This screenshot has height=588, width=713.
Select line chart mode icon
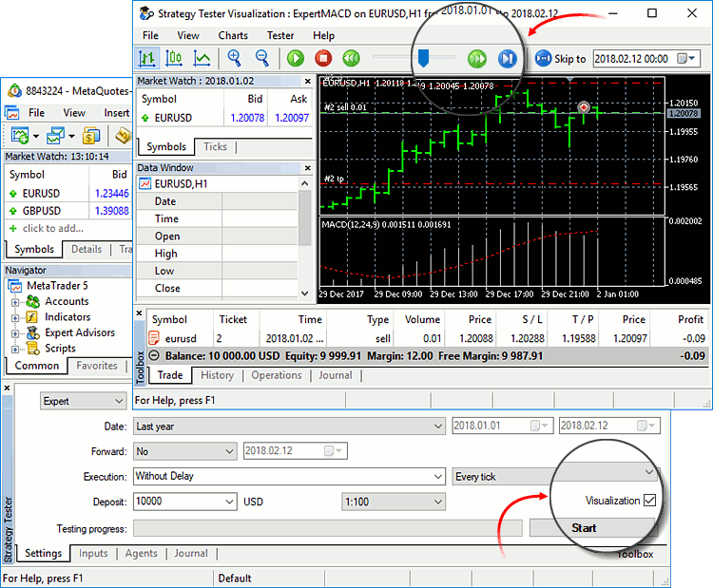tap(202, 59)
